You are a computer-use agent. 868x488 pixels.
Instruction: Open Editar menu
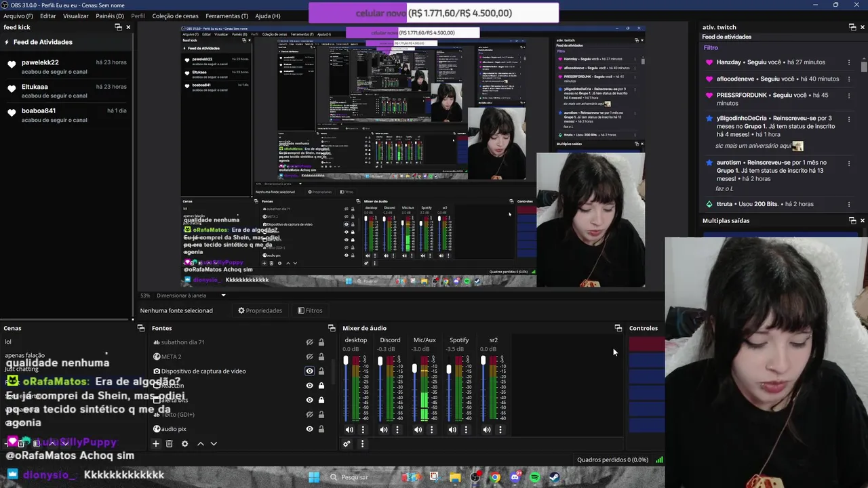click(x=48, y=16)
